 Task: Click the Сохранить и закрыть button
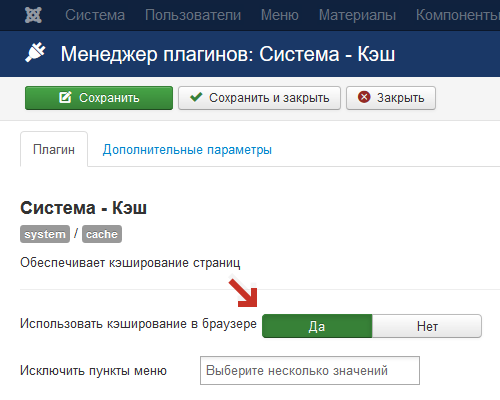point(259,98)
